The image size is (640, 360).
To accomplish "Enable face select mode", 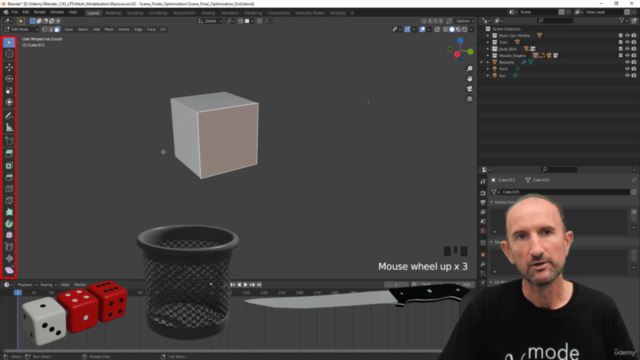I will tap(57, 29).
